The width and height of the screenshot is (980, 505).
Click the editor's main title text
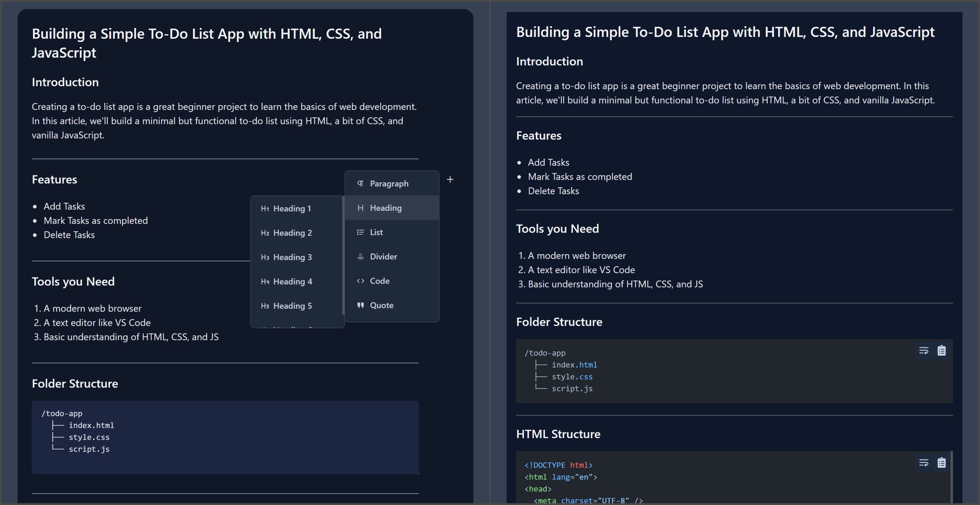[207, 43]
